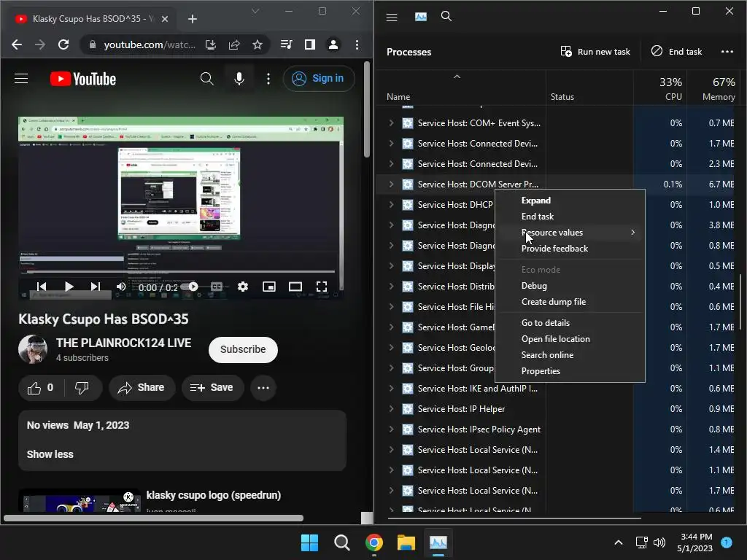
Task: Select Debug in the context menu
Action: pos(534,286)
